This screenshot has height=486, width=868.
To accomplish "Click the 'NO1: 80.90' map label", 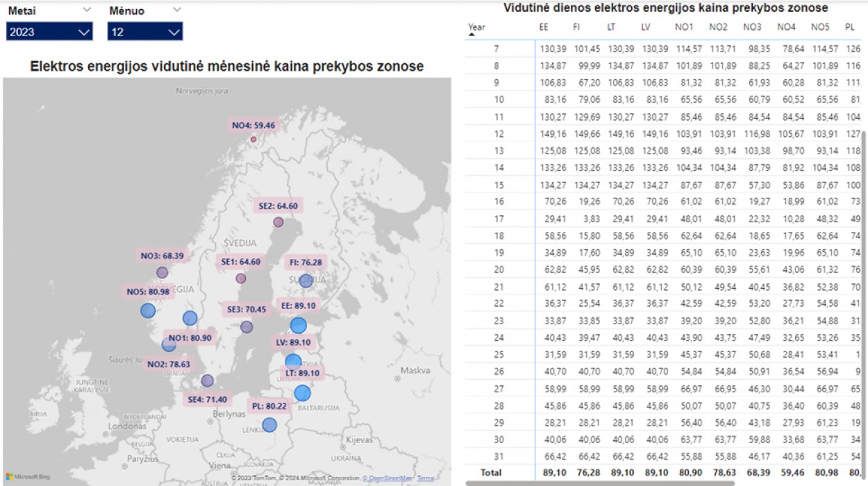I will [x=190, y=338].
